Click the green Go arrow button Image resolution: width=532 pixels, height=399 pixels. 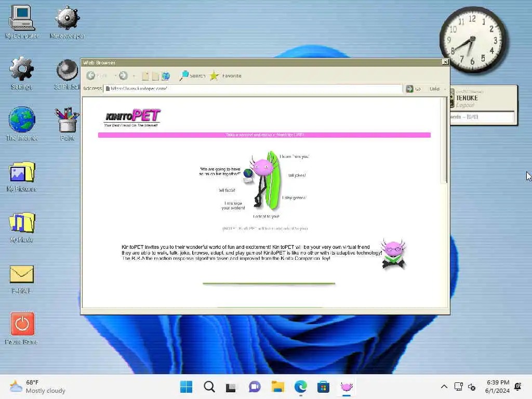409,88
